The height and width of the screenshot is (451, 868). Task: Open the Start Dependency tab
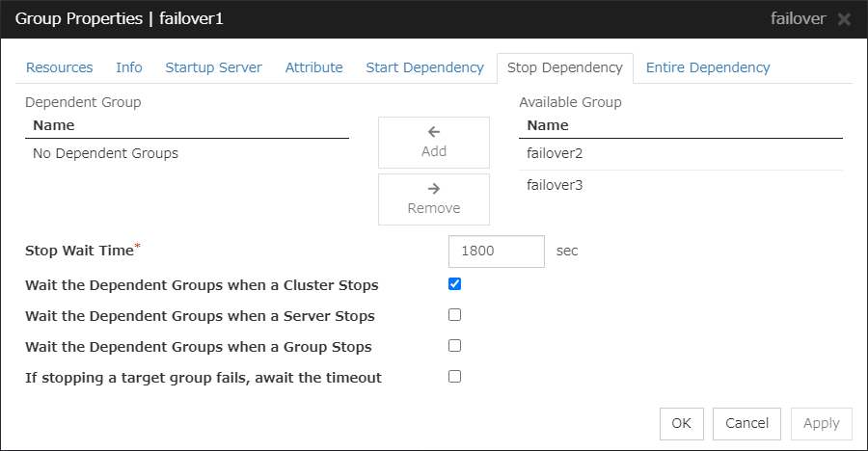(x=424, y=67)
